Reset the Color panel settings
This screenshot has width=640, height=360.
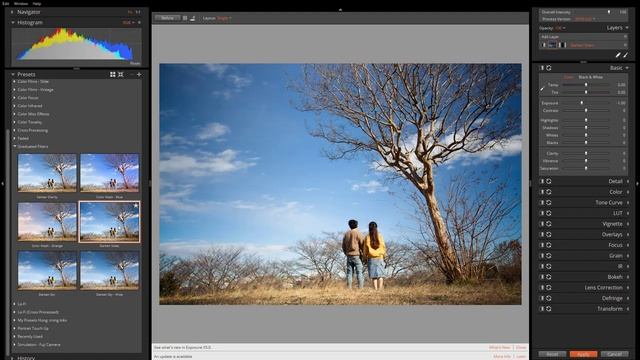pos(549,192)
